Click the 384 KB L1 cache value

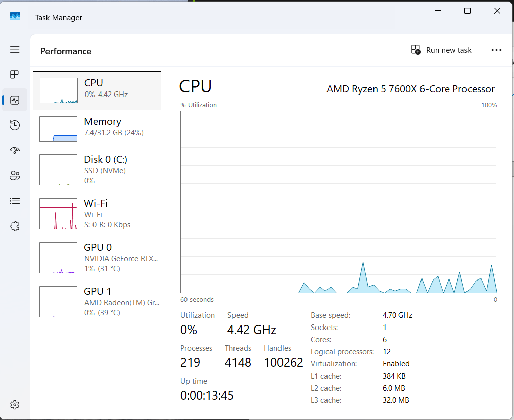[x=394, y=376]
